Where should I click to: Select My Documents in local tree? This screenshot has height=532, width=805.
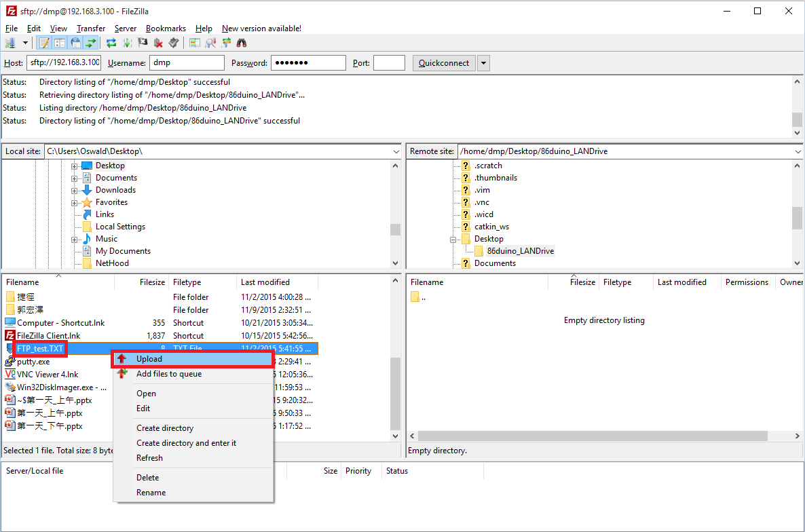click(x=124, y=251)
